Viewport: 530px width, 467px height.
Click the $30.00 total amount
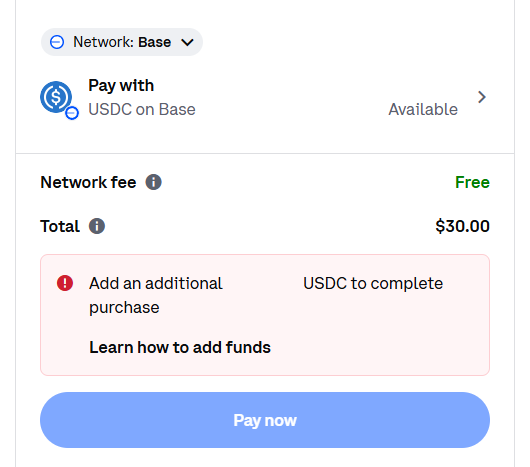(462, 226)
